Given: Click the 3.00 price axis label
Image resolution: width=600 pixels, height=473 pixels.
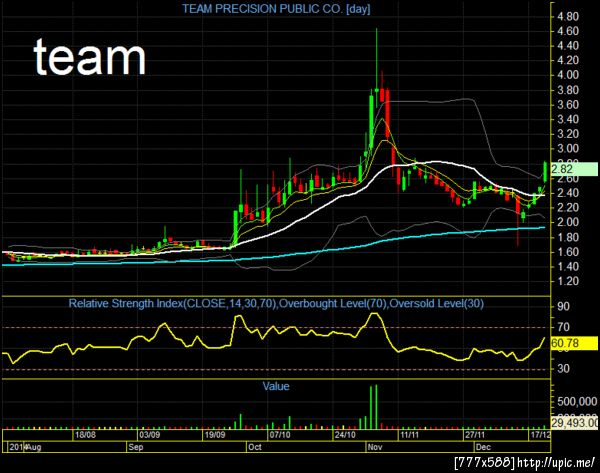Looking at the screenshot, I should coord(568,149).
